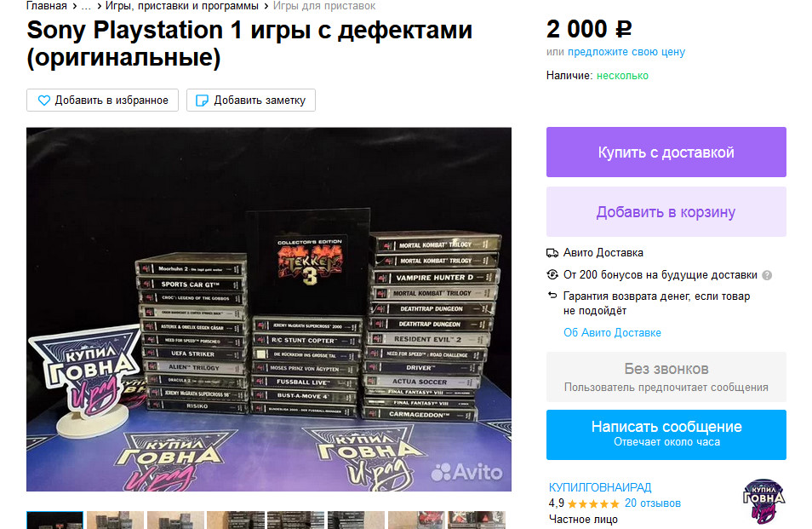Add item to cart with Добавить в корзину
Image resolution: width=812 pixels, height=529 pixels.
(666, 212)
